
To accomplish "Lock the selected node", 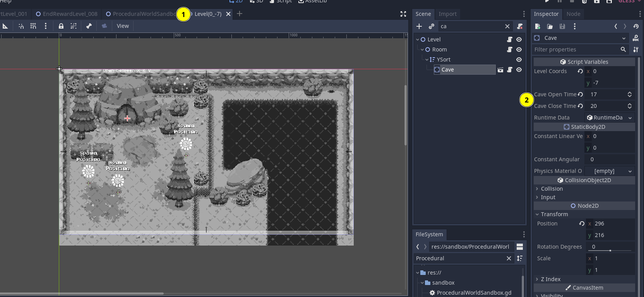I will pos(61,26).
